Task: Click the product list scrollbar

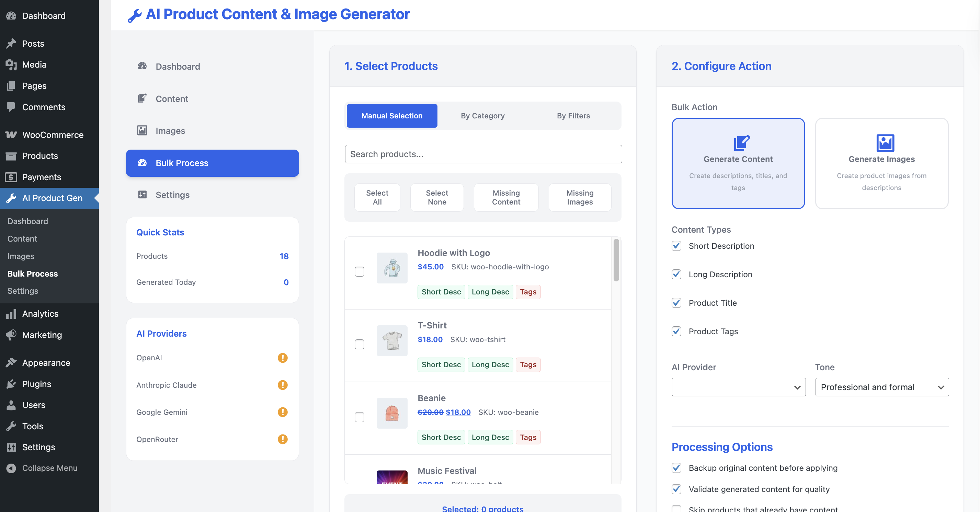Action: (616, 260)
